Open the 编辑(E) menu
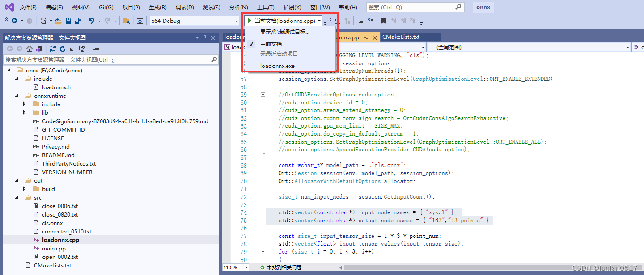Viewport: 644px width, 275px height. click(x=54, y=8)
